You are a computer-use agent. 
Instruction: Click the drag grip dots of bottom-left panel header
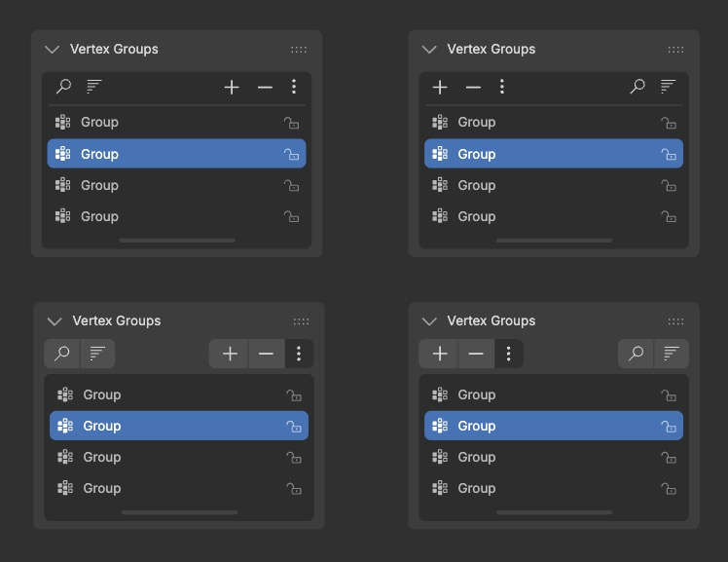click(301, 321)
